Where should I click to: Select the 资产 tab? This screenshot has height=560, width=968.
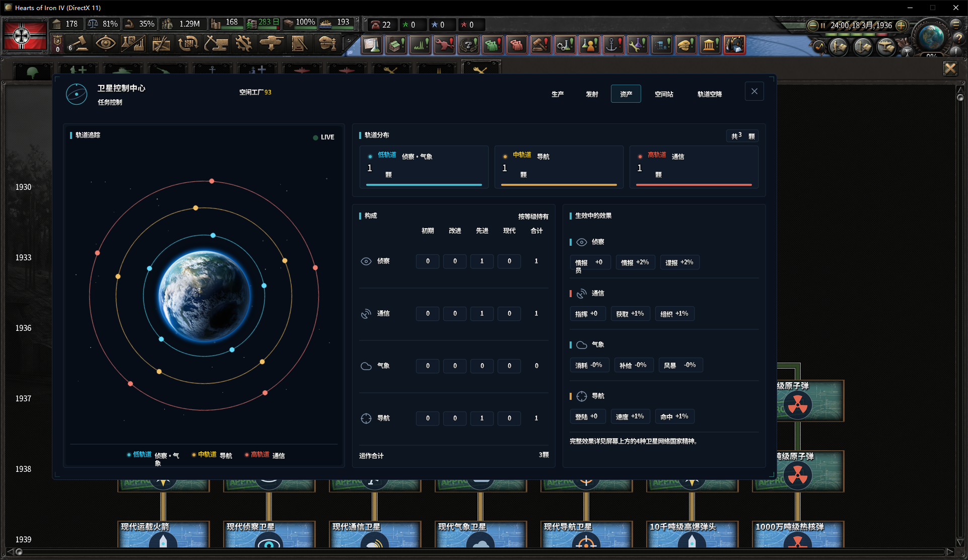[x=626, y=94]
